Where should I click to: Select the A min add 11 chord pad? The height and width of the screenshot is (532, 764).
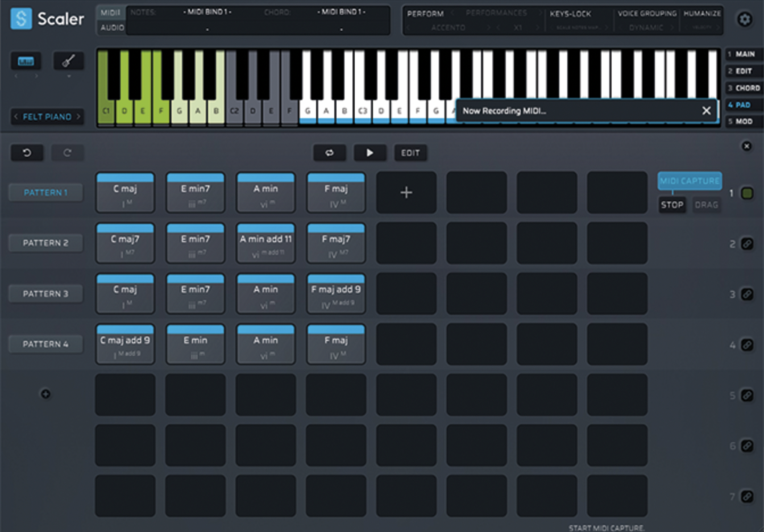pos(265,243)
